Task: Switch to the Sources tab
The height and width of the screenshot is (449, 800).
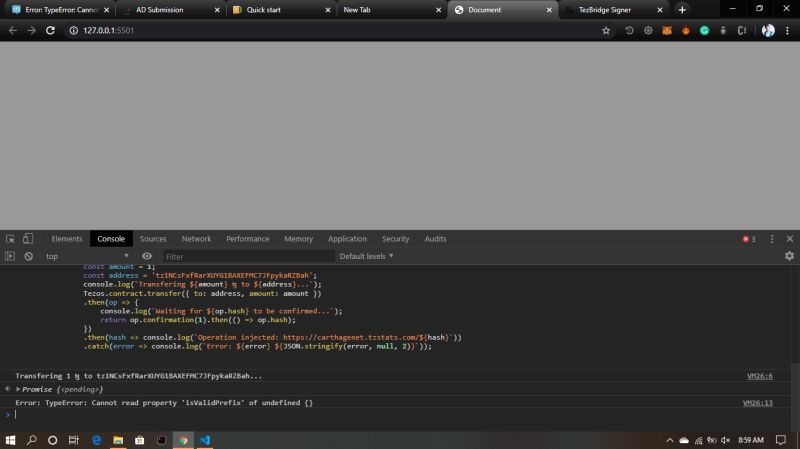Action: (153, 239)
